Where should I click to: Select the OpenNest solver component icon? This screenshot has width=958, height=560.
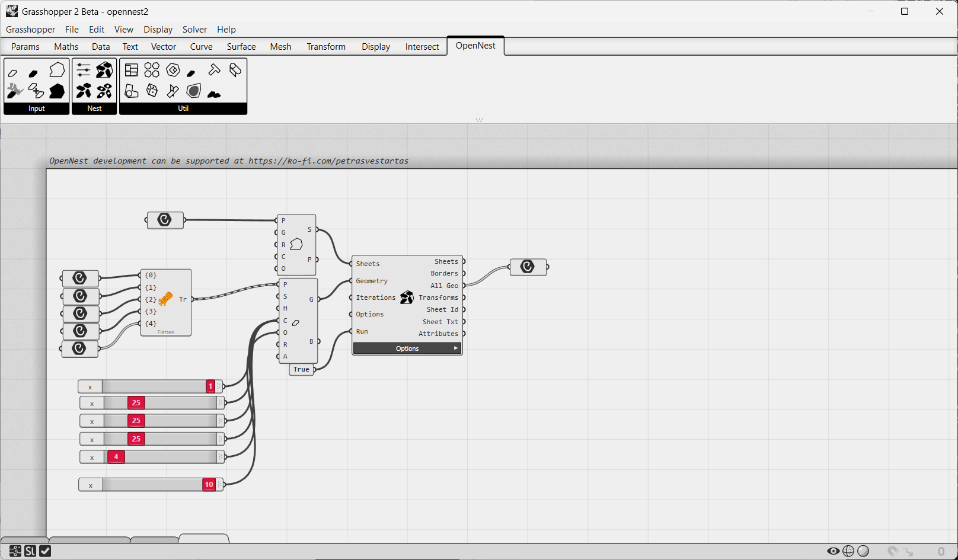pos(407,297)
